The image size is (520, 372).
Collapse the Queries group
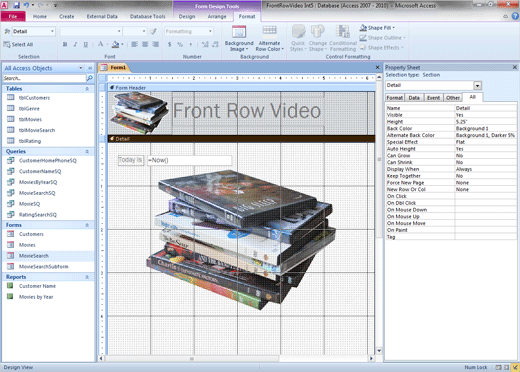87,152
